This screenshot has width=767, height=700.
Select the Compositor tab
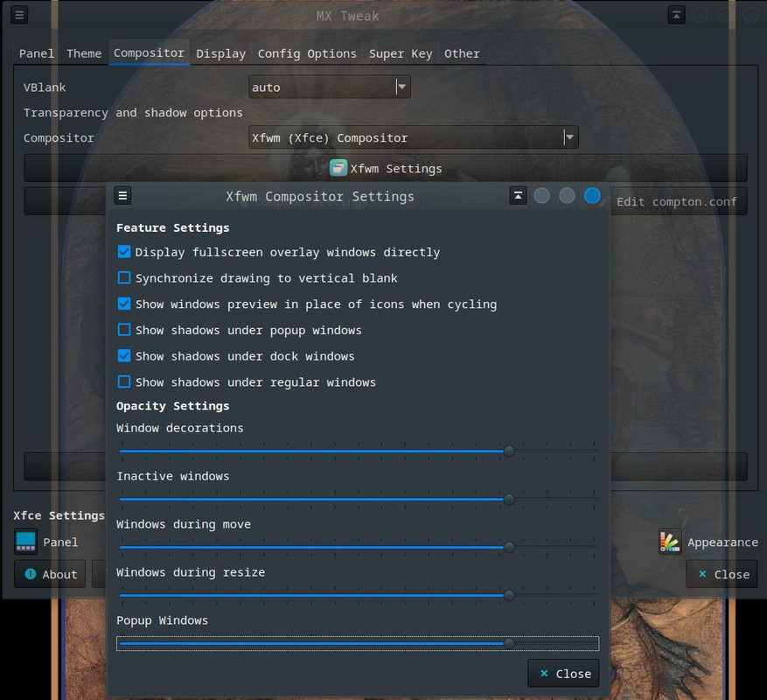tap(150, 52)
